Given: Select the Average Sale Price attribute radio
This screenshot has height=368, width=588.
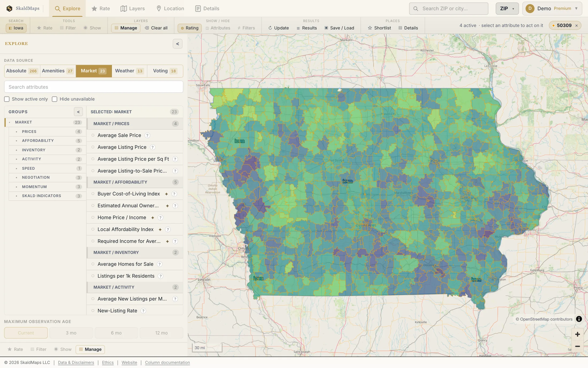Looking at the screenshot, I should click(93, 135).
